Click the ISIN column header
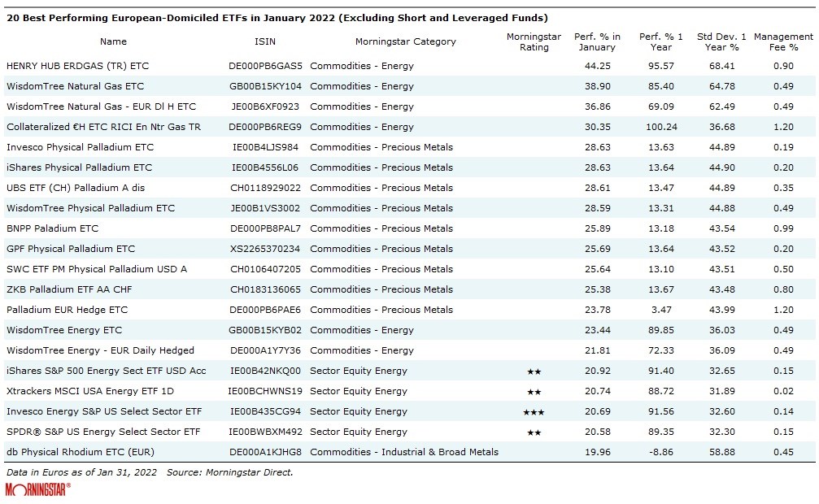Image resolution: width=819 pixels, height=504 pixels. coord(264,41)
